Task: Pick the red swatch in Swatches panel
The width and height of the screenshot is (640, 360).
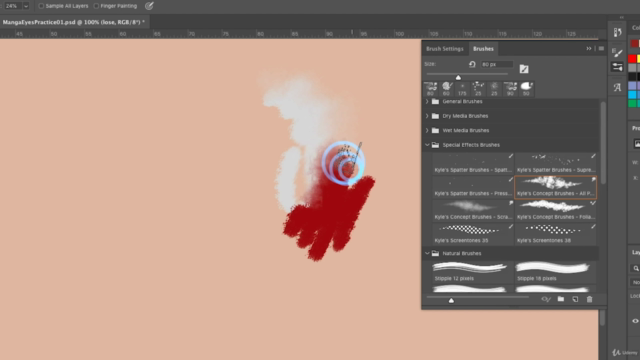Action: coord(633,59)
